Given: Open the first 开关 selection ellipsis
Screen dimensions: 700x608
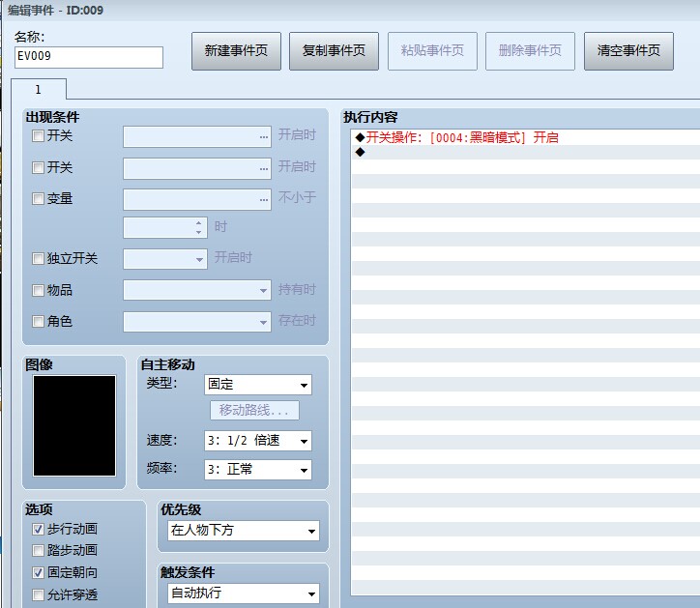Looking at the screenshot, I should pos(264,136).
